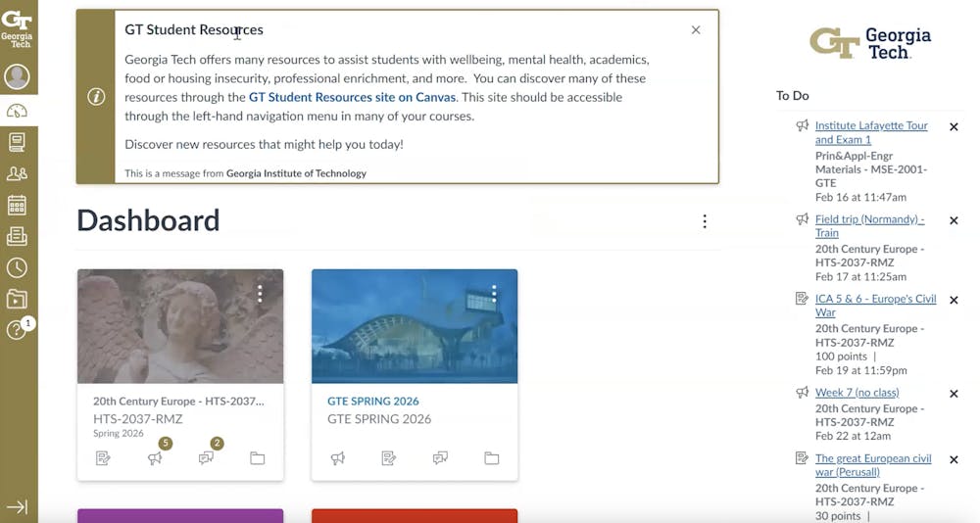Expand the left navigation sidebar

coord(17,506)
